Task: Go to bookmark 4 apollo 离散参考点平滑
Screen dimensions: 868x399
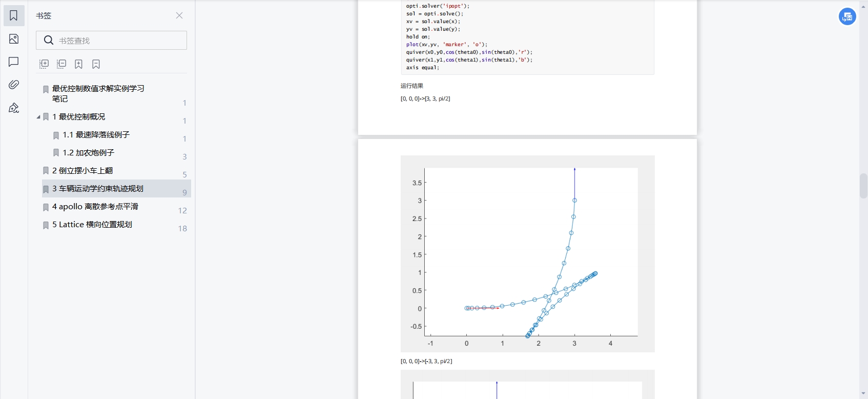Action: 95,207
